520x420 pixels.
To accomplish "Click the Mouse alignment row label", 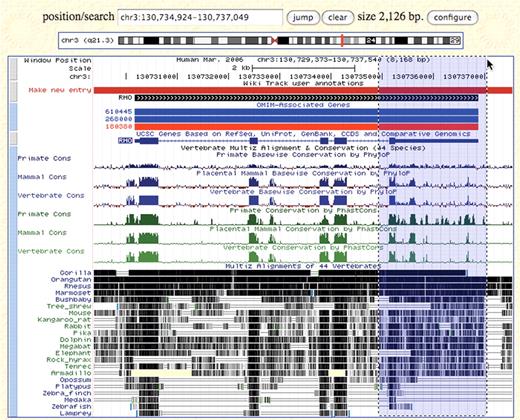I will 80,313.
